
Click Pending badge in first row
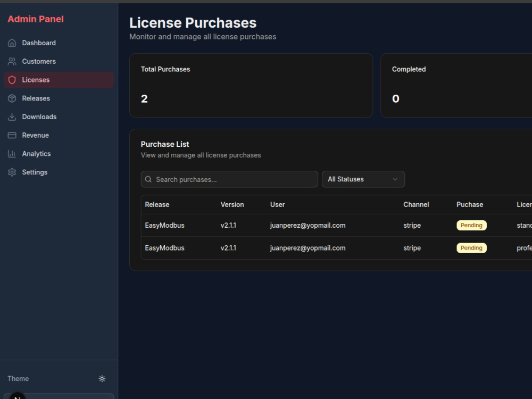click(x=471, y=225)
